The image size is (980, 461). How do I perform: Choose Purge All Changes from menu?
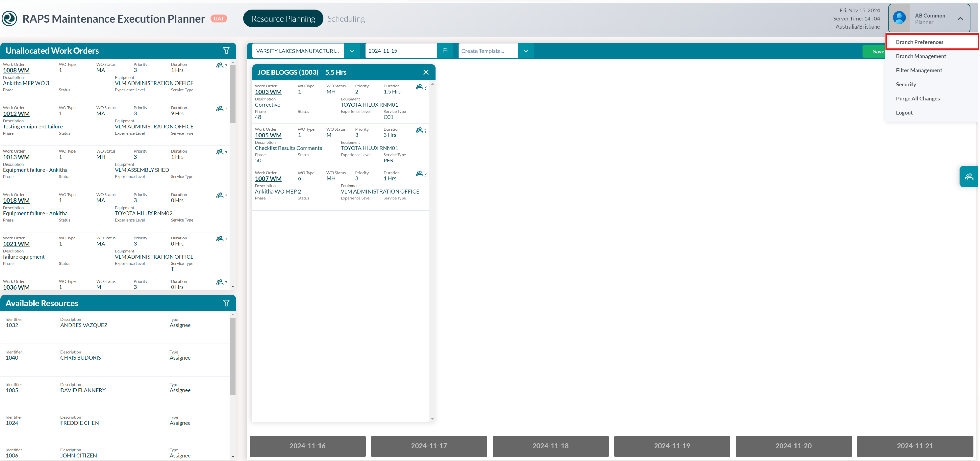917,99
